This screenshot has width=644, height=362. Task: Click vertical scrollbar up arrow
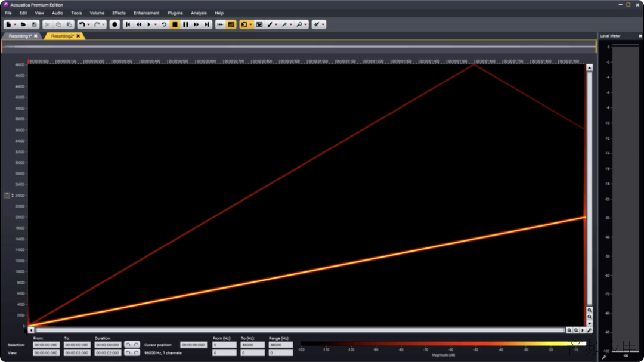pos(589,67)
